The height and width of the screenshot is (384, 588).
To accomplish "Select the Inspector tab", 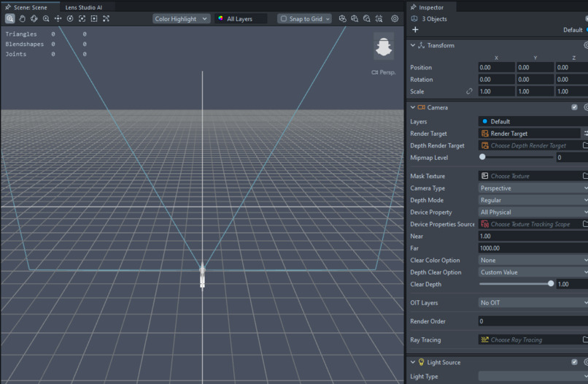I will point(431,7).
